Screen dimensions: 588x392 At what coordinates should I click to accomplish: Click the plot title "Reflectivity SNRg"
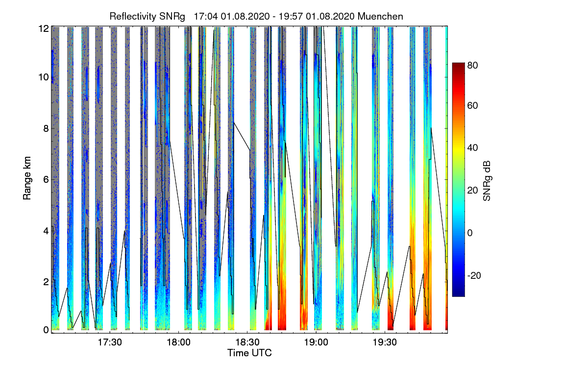pyautogui.click(x=147, y=16)
